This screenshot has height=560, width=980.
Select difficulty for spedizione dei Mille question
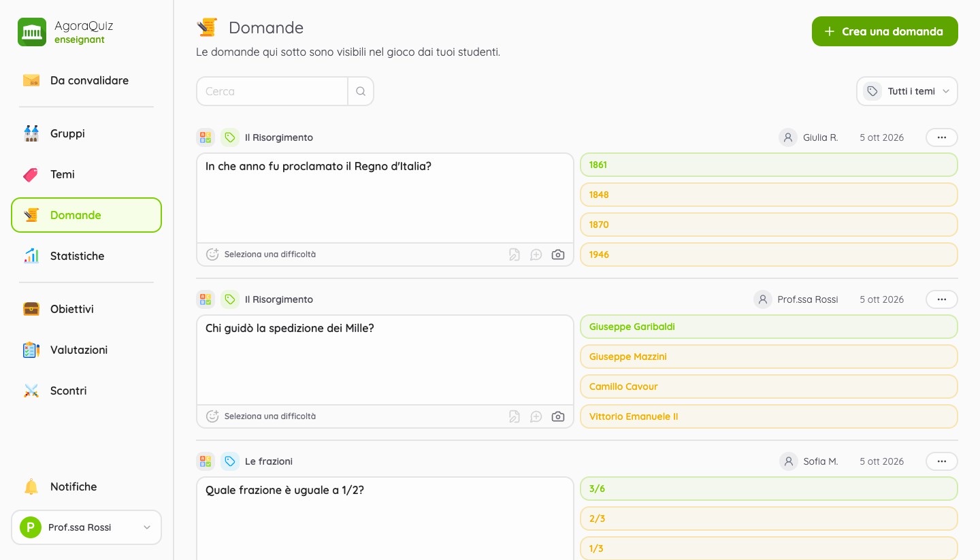pyautogui.click(x=261, y=416)
